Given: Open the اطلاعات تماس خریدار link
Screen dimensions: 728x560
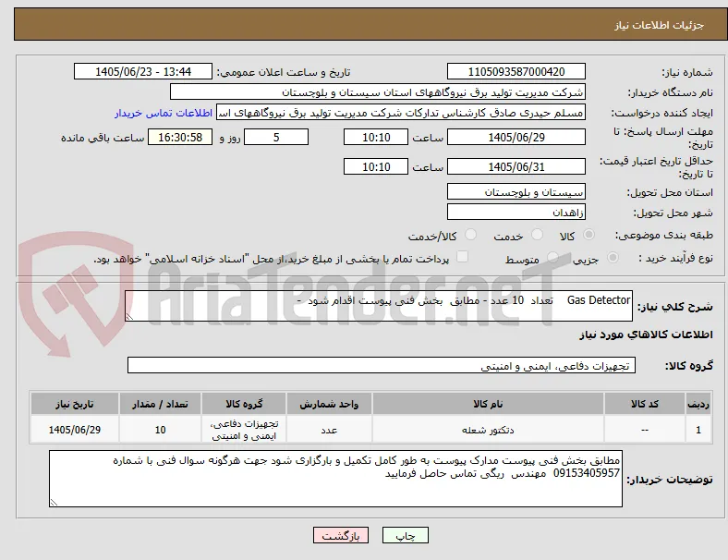Looking at the screenshot, I should tap(164, 113).
